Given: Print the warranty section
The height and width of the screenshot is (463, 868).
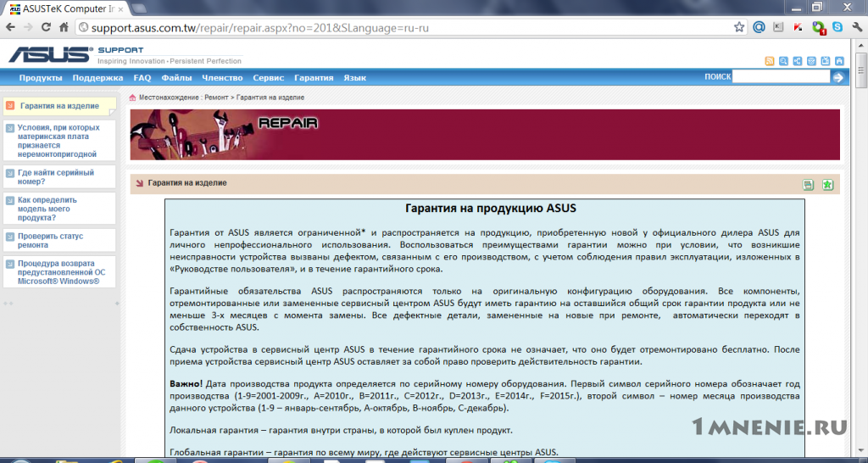Looking at the screenshot, I should (x=808, y=185).
